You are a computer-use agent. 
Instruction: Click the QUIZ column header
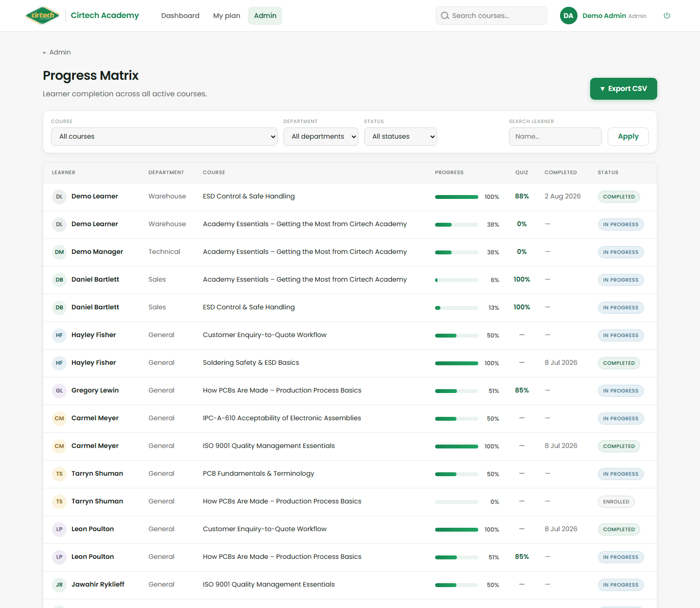tap(522, 173)
